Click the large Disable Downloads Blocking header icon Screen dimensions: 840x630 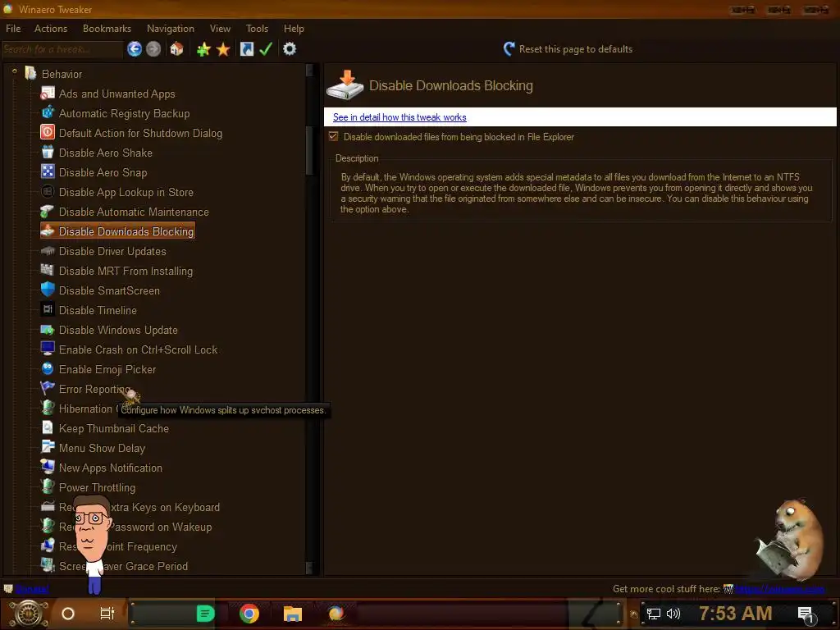coord(345,84)
